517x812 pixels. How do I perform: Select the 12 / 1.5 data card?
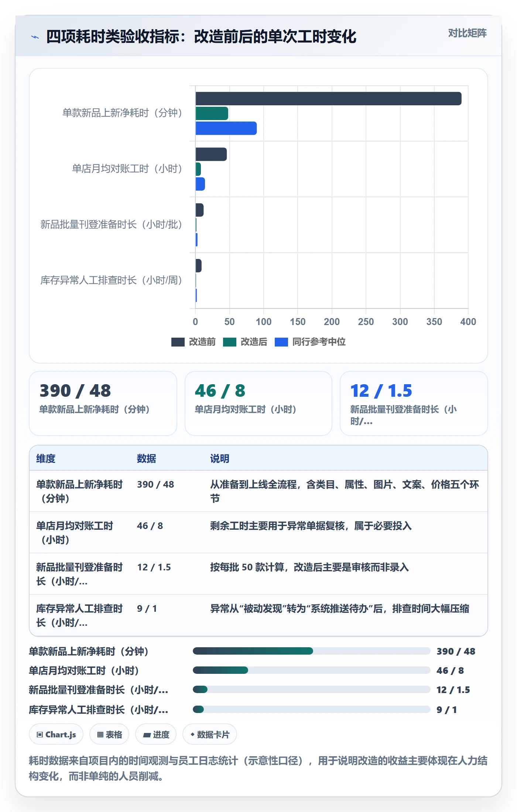pos(414,403)
